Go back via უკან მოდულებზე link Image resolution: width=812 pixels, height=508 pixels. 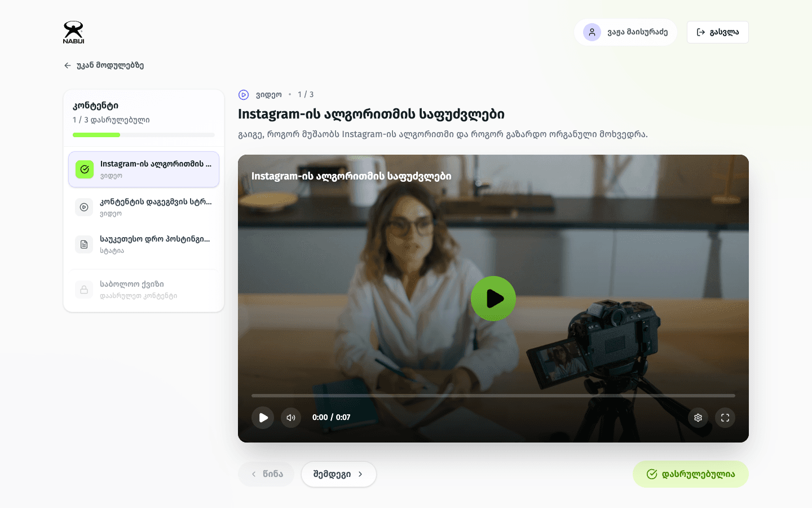[x=104, y=65]
